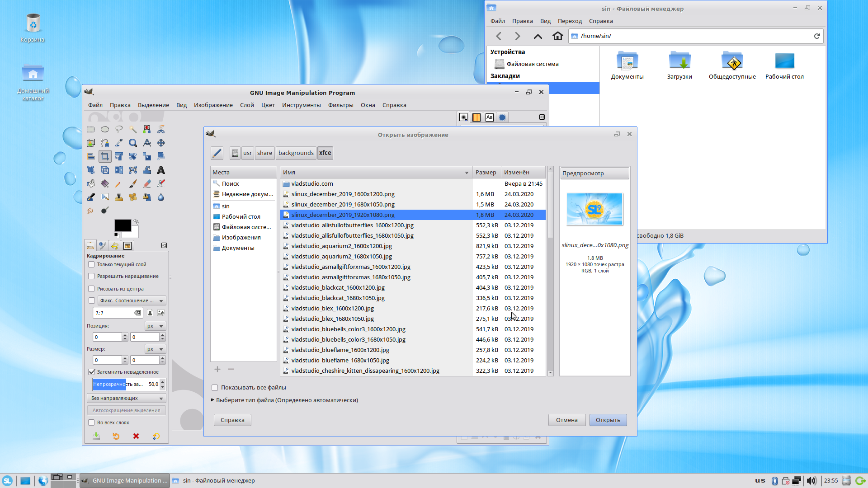
Task: Pick the Eraser tool
Action: click(147, 184)
